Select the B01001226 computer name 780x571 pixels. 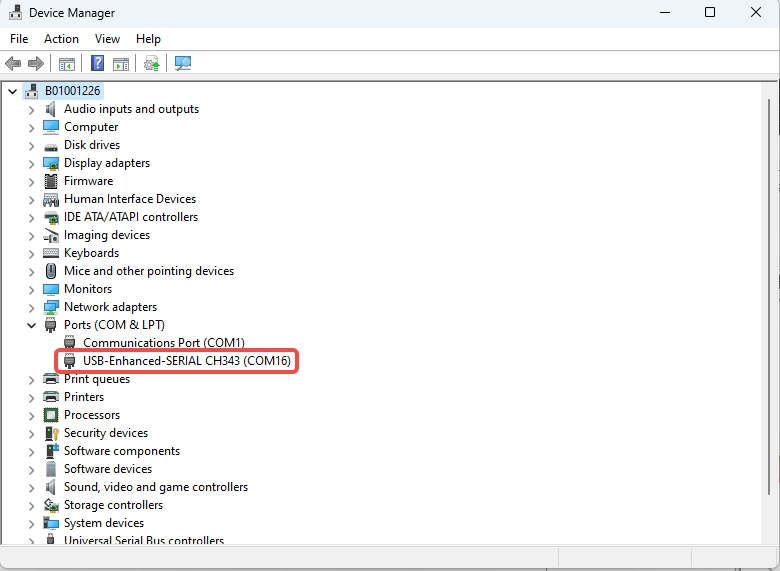73,91
